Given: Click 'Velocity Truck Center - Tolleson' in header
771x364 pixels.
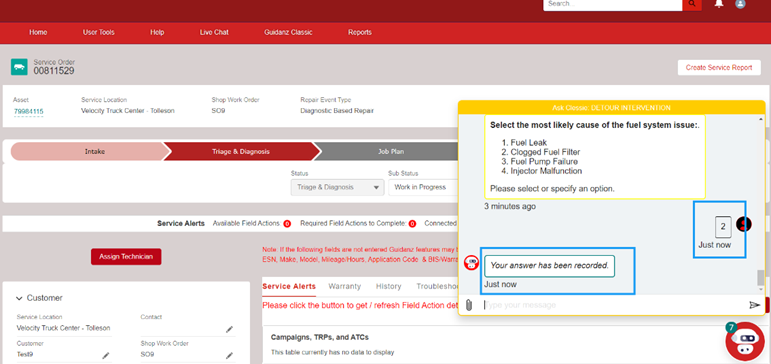Looking at the screenshot, I should (128, 111).
